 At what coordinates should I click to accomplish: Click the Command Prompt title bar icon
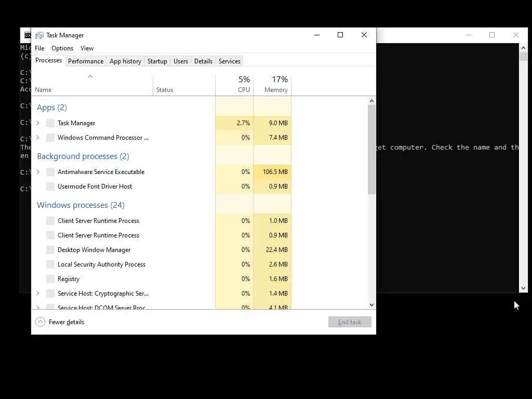tap(28, 35)
